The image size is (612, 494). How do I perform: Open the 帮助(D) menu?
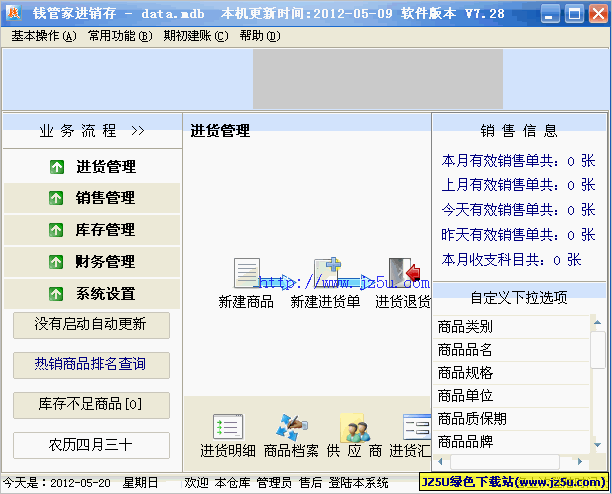(x=260, y=36)
